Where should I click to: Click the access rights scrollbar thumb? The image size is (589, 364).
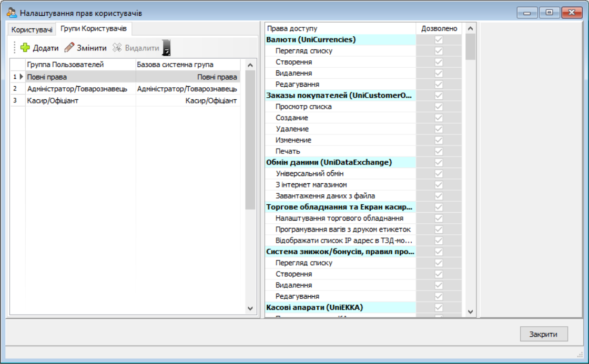[x=470, y=47]
